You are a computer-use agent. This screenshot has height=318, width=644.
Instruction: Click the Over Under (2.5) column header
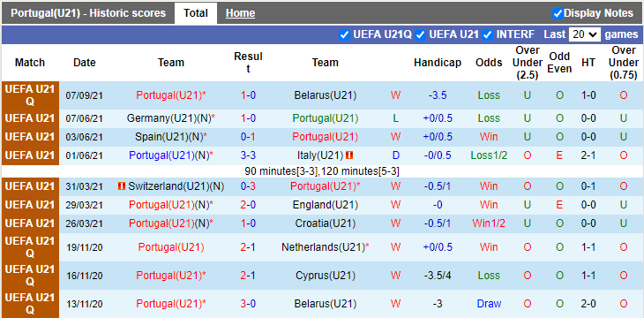(528, 63)
